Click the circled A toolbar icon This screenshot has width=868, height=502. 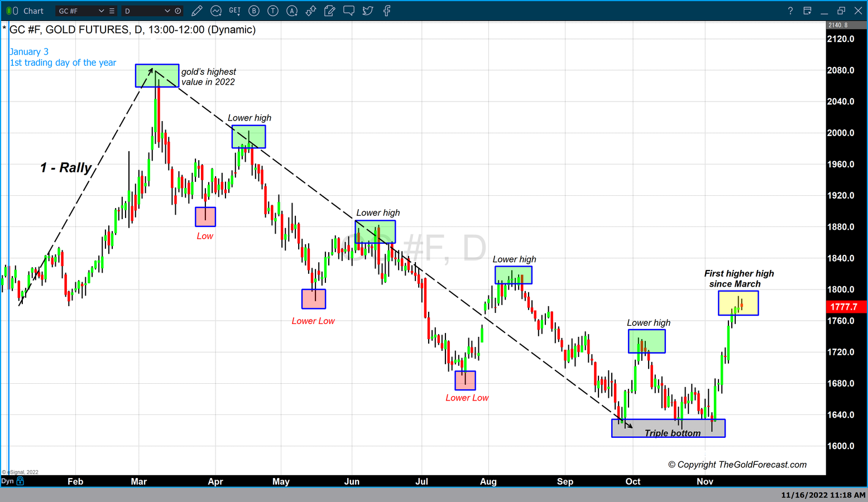click(x=292, y=11)
